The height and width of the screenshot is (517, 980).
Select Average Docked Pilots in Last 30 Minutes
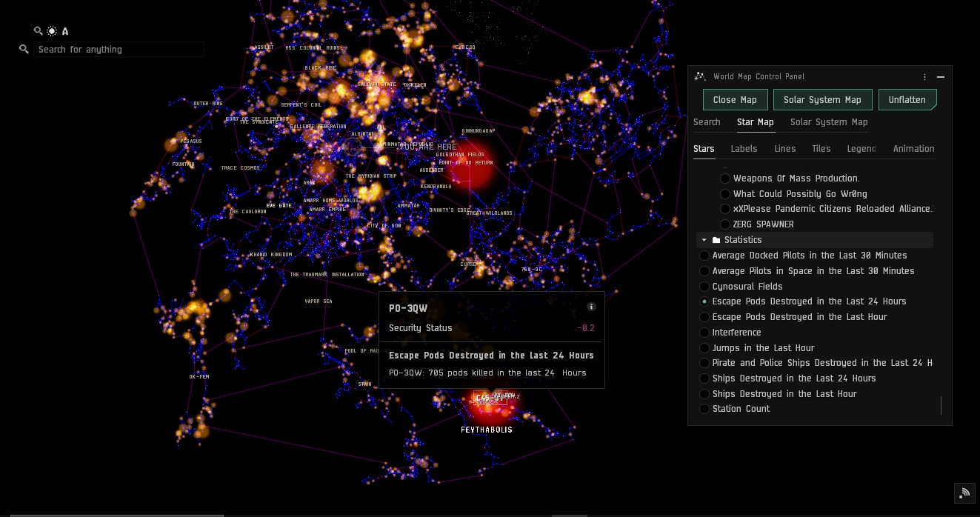pyautogui.click(x=704, y=256)
